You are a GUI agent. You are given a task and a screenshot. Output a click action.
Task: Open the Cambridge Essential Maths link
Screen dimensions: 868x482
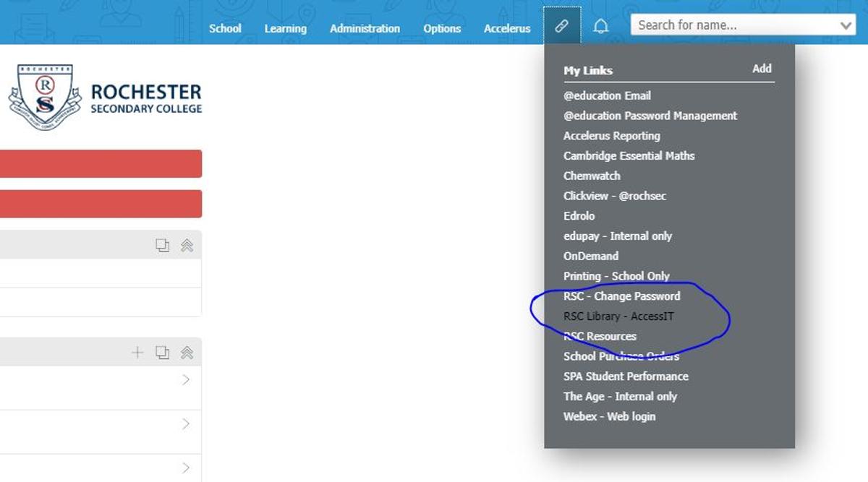[629, 156]
